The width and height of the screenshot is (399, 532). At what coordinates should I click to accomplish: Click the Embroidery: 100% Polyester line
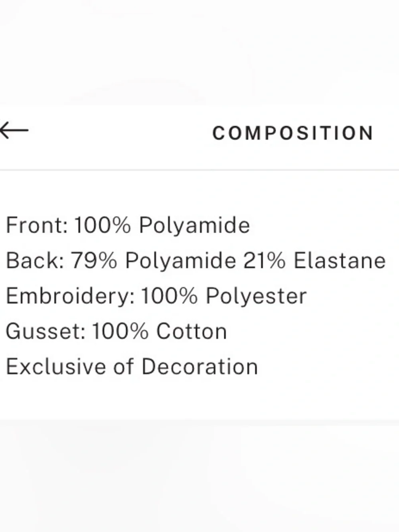click(x=156, y=297)
